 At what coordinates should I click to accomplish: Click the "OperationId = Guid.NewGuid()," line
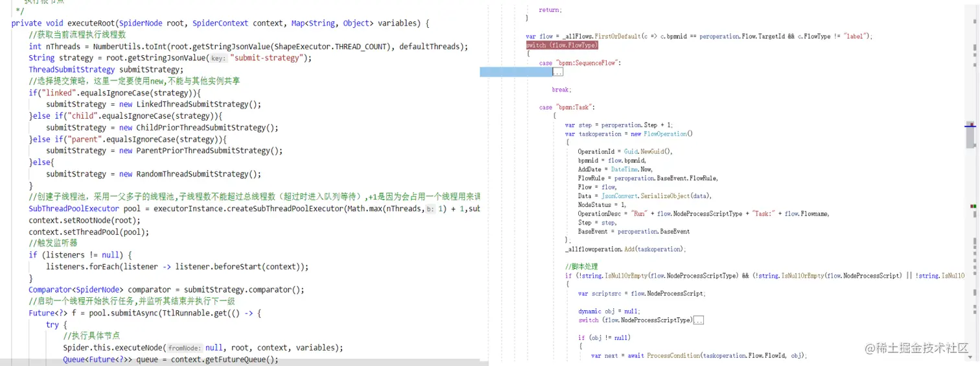click(x=625, y=151)
